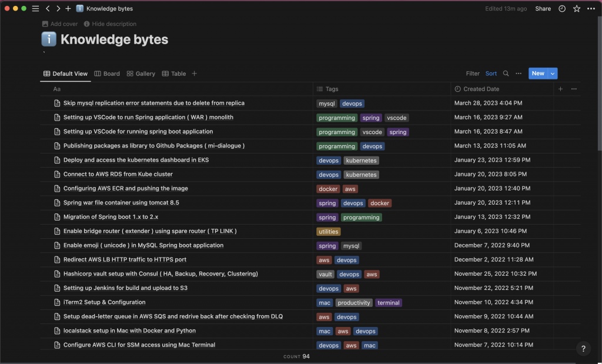Open the help question mark button

[583, 349]
